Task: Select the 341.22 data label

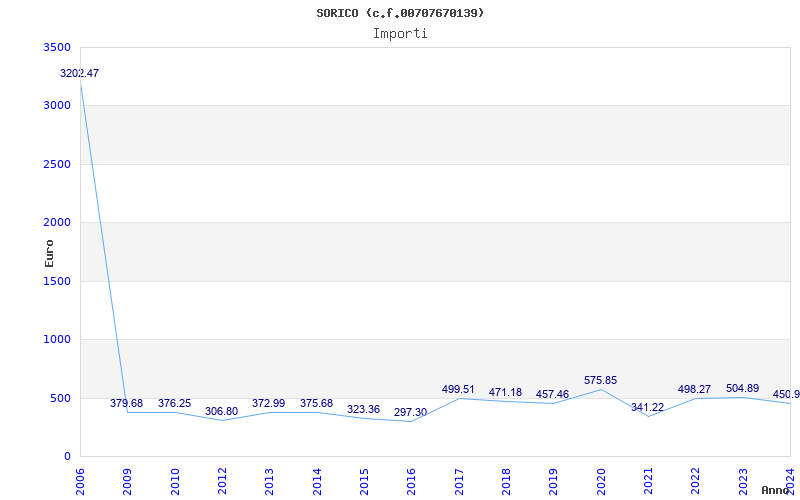Action: click(x=647, y=407)
